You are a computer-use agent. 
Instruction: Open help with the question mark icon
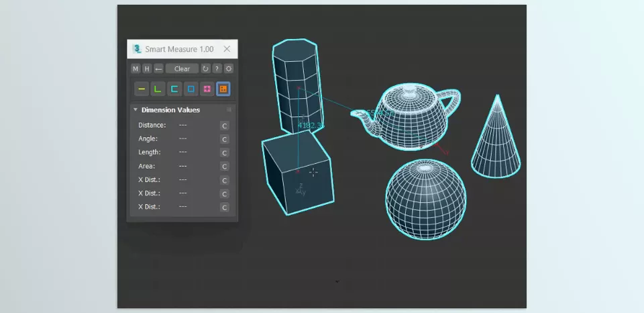(x=217, y=69)
